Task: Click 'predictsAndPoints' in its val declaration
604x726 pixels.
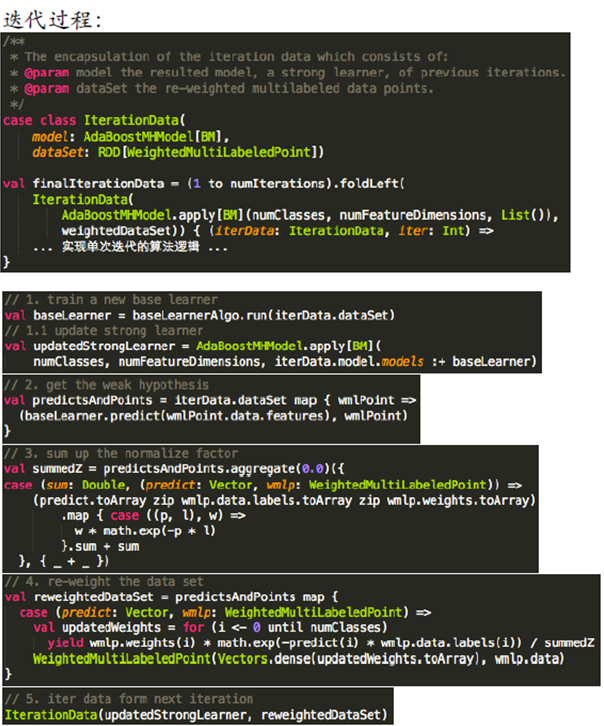Action: (92, 400)
